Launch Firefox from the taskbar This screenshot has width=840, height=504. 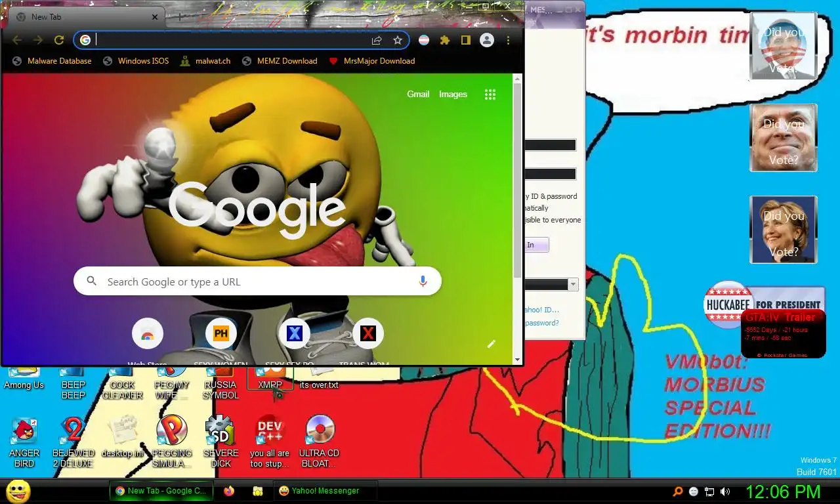[229, 491]
